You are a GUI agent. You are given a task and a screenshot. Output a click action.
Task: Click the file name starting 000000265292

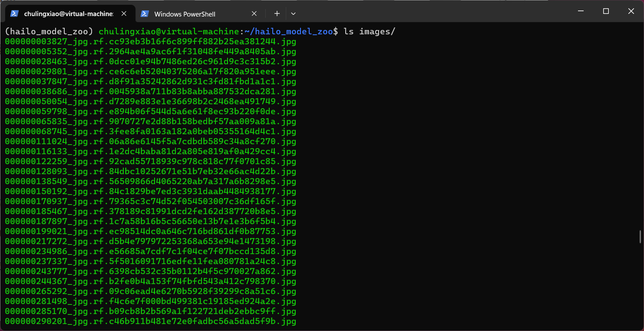click(151, 291)
